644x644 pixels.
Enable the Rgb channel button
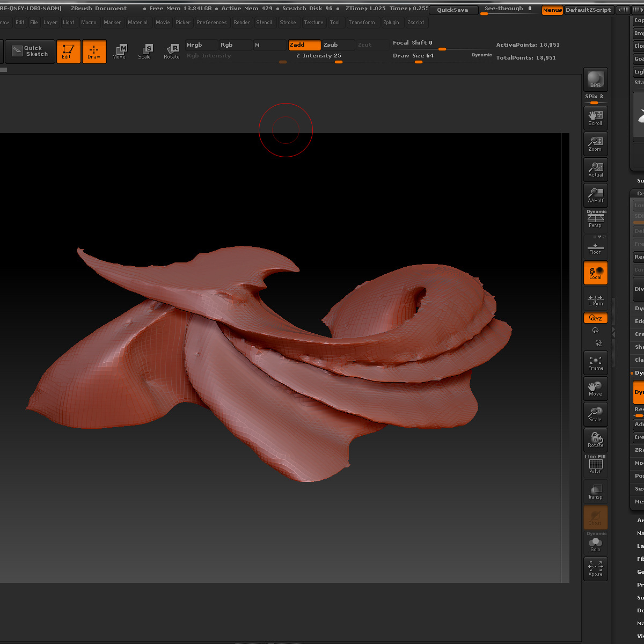[235, 45]
